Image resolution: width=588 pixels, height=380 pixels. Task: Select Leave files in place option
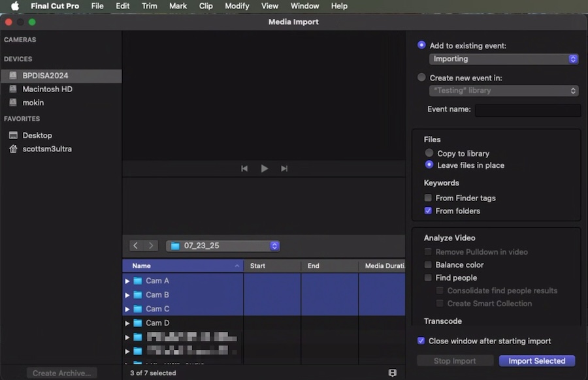tap(429, 165)
